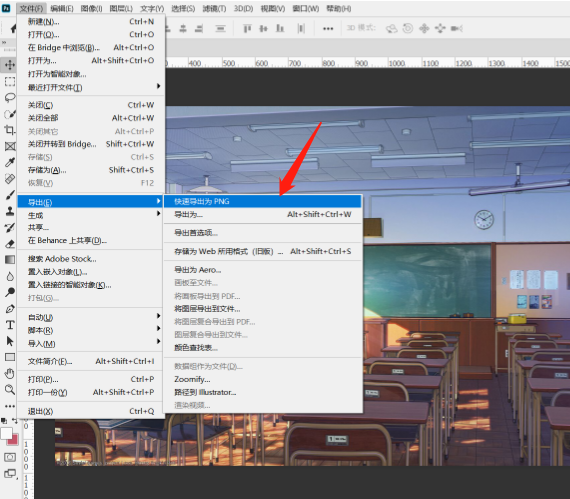Select the Frame tool
570x499 pixels.
pyautogui.click(x=9, y=146)
